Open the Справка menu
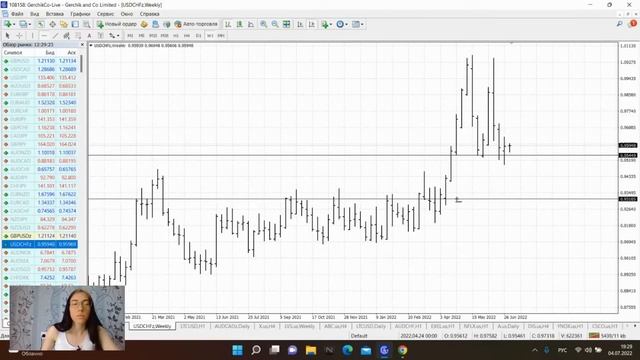The image size is (640, 360). pos(149,14)
